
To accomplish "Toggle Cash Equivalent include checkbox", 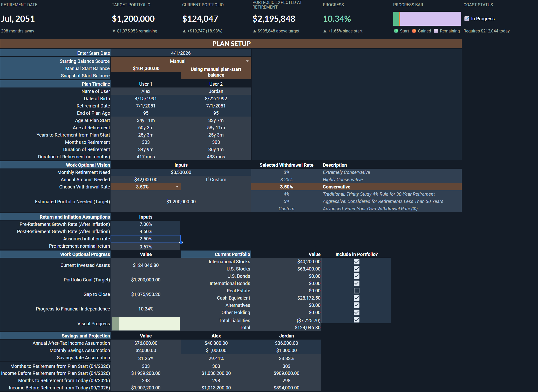I will pyautogui.click(x=357, y=298).
